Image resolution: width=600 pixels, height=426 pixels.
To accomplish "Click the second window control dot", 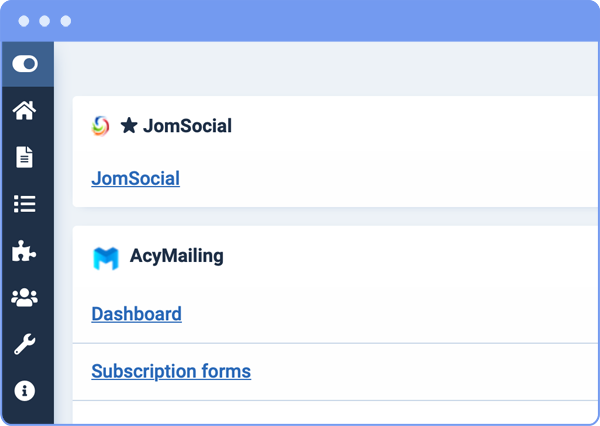I will click(x=45, y=21).
